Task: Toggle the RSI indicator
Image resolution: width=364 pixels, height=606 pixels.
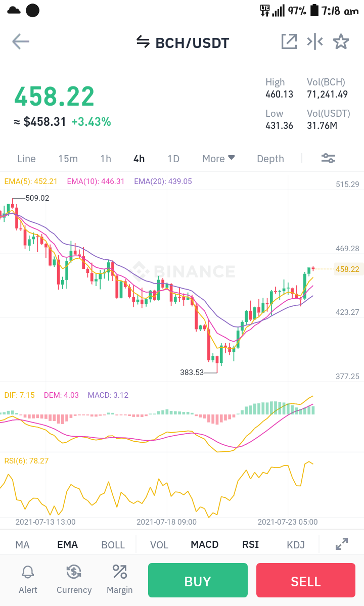Action: pyautogui.click(x=250, y=544)
